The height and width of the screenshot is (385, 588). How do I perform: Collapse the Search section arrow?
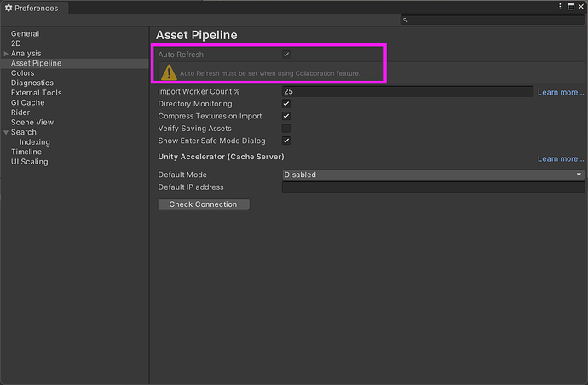(6, 132)
